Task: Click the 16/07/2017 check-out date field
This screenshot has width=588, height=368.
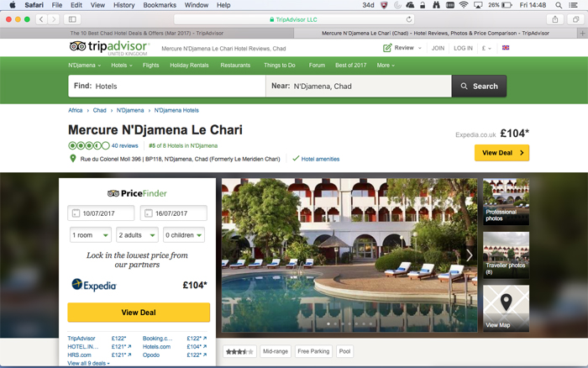Action: (x=174, y=213)
